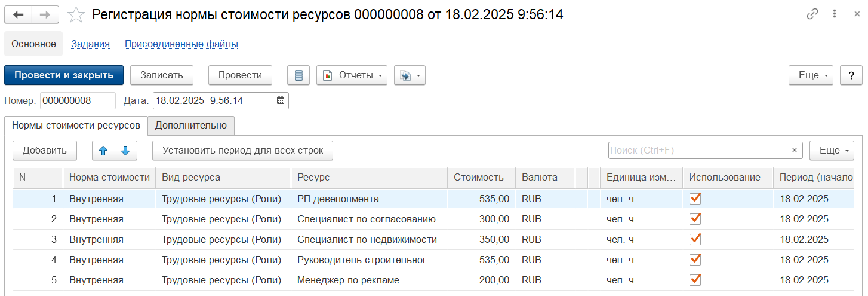Click into the Поиск search field
The width and height of the screenshot is (868, 296).
697,151
